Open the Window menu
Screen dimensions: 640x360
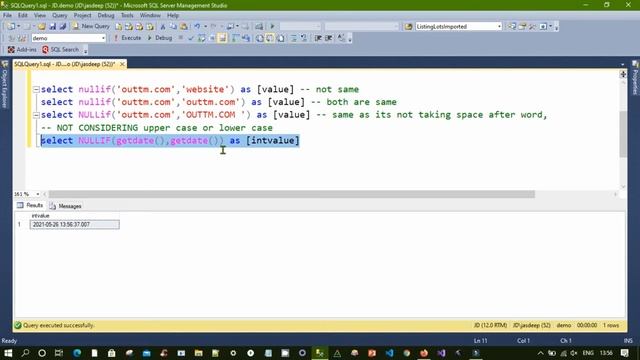tap(150, 16)
